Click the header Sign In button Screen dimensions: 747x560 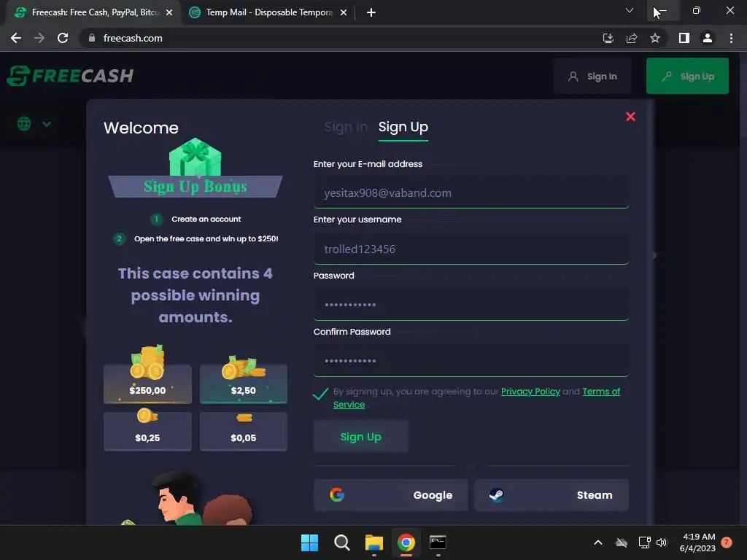tap(592, 76)
